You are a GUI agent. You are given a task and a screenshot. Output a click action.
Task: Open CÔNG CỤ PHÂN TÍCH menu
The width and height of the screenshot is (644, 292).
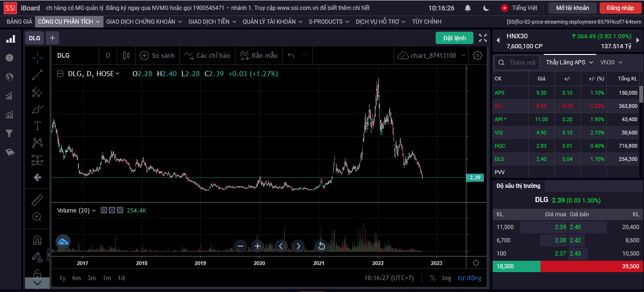tap(69, 22)
